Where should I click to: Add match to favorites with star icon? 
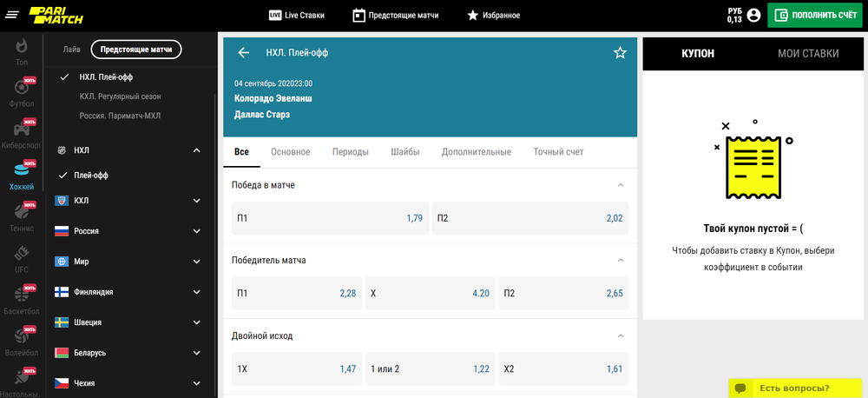coord(620,53)
